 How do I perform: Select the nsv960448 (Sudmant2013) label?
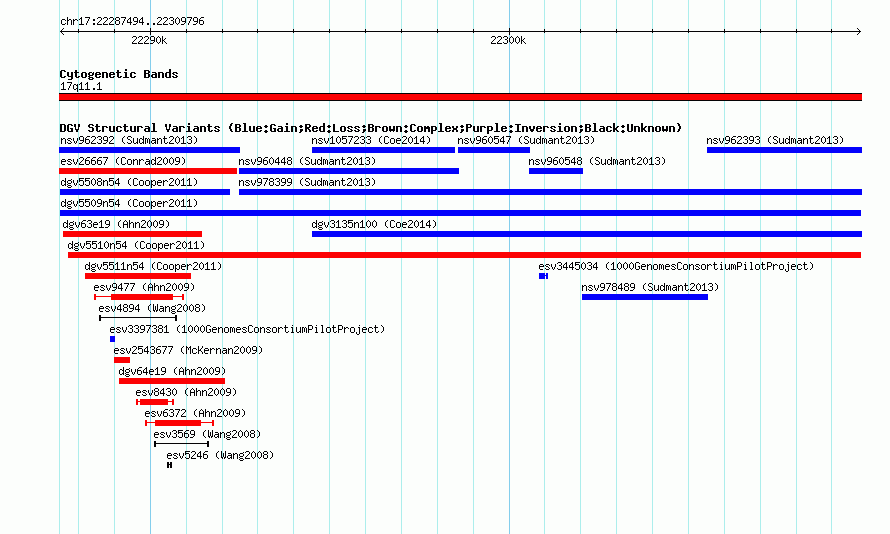(x=307, y=161)
